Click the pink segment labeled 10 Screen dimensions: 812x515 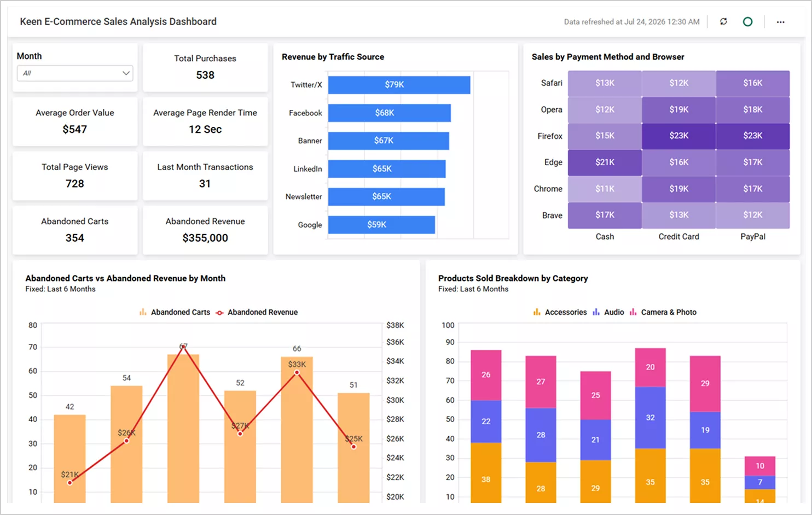(760, 466)
